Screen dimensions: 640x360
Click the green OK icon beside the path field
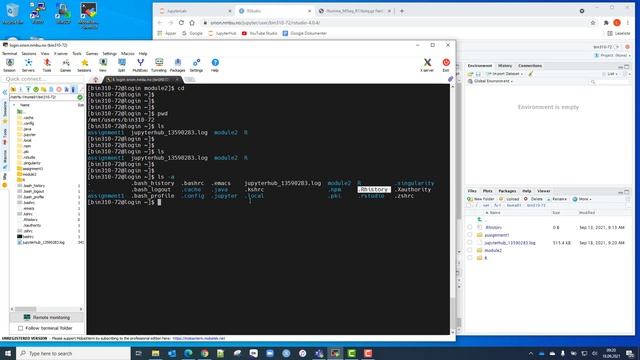[x=80, y=97]
